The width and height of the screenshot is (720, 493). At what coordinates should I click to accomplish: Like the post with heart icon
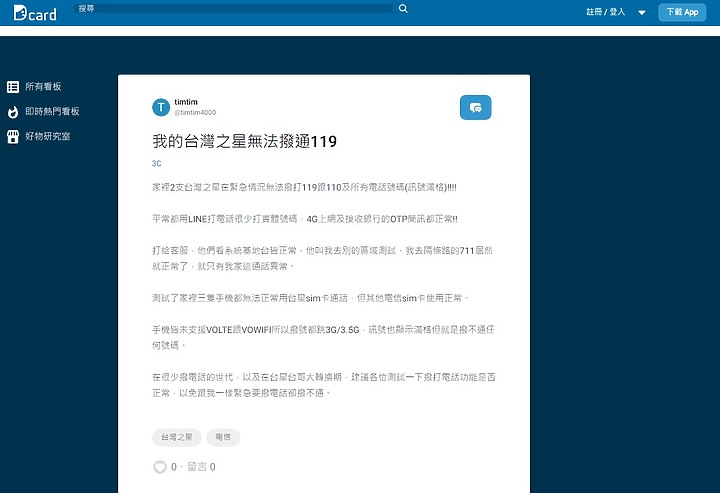[160, 467]
